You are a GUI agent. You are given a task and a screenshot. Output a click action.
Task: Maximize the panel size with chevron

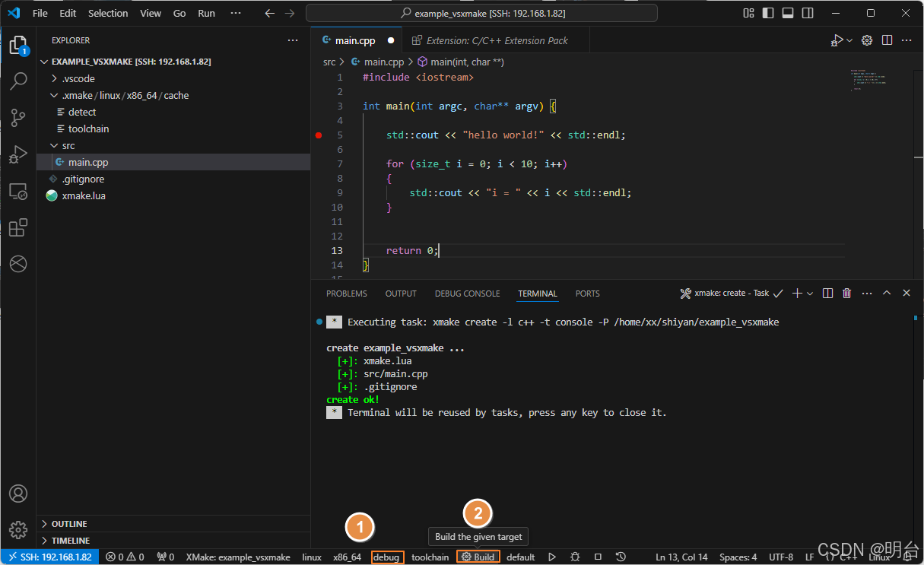point(887,294)
